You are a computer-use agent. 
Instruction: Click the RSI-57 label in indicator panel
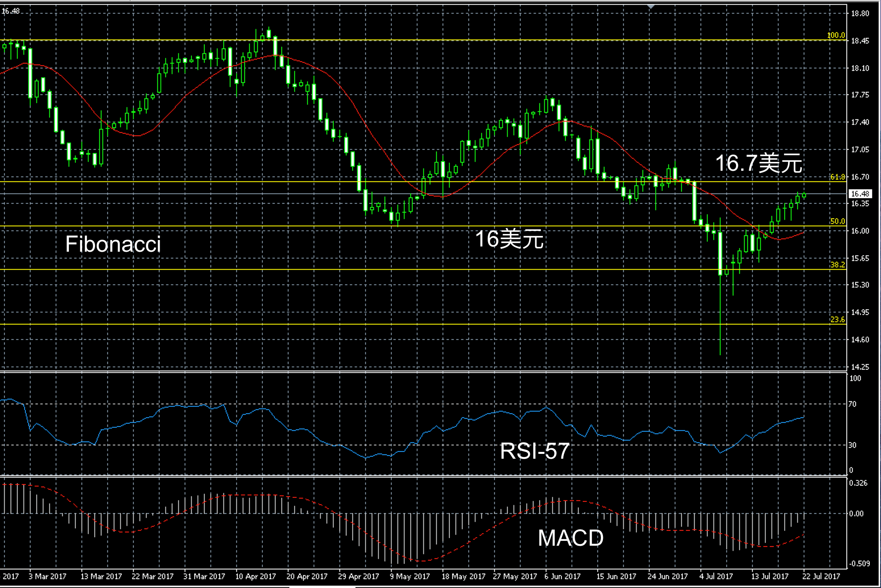[x=534, y=451]
